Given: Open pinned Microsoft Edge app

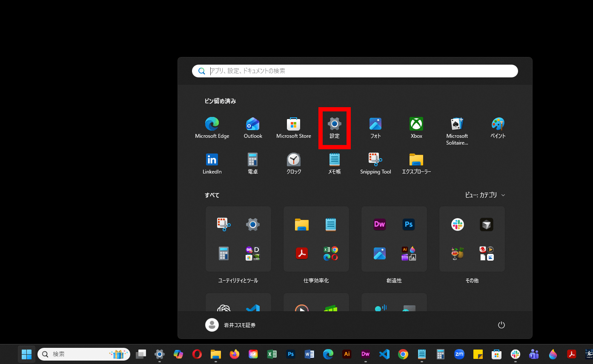Looking at the screenshot, I should 212,128.
